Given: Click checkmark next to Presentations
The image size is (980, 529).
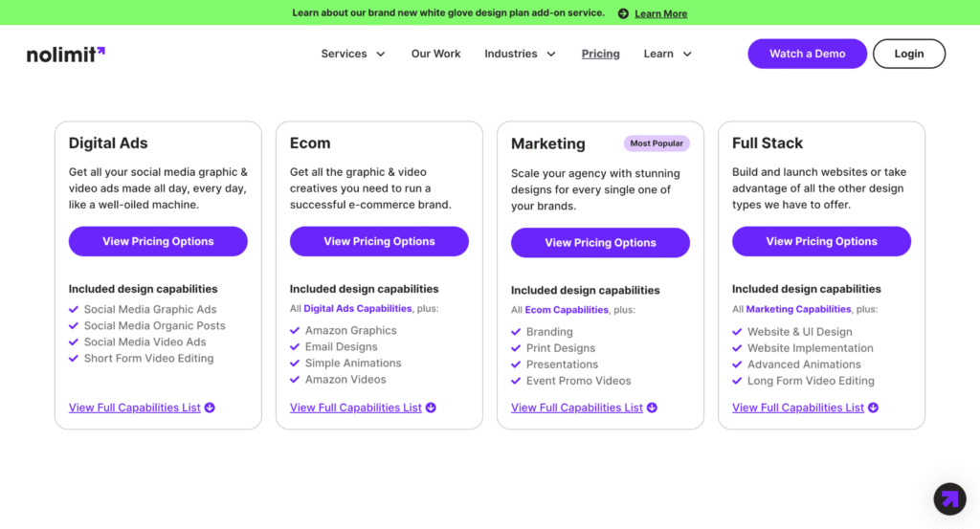Looking at the screenshot, I should coord(516,364).
